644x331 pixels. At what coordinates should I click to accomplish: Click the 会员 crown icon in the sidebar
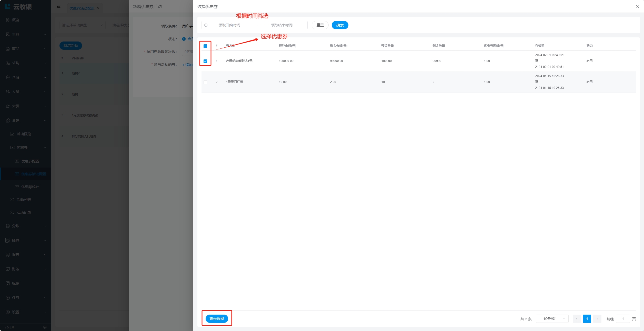(x=8, y=106)
